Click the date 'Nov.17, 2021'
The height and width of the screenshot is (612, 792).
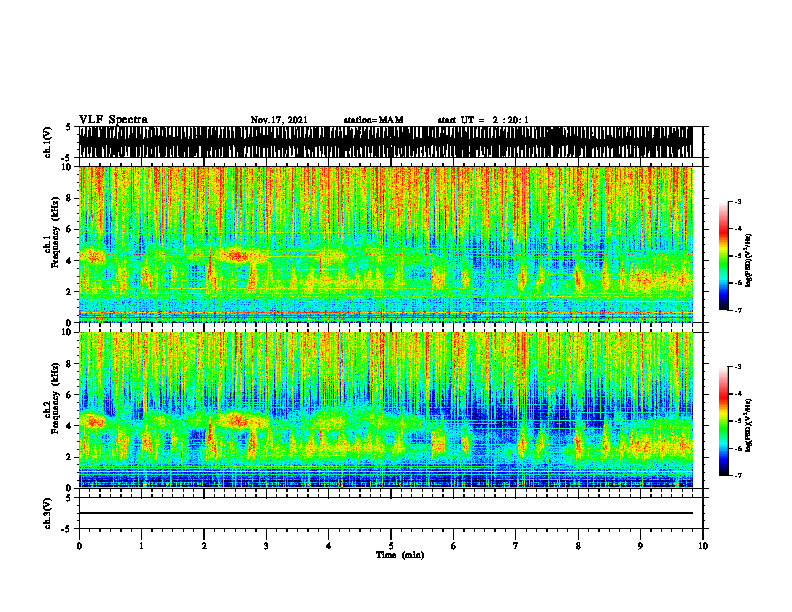click(279, 120)
